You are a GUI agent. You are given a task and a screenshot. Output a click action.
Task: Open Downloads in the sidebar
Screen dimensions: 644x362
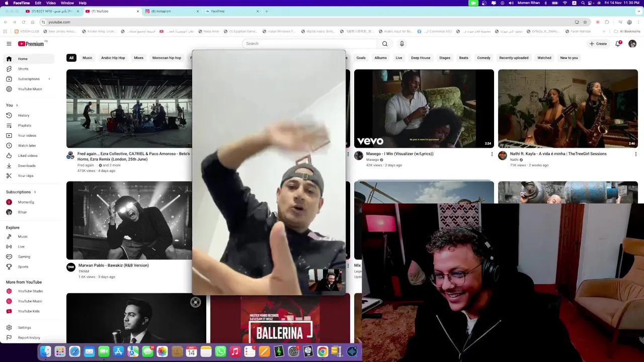pyautogui.click(x=28, y=165)
